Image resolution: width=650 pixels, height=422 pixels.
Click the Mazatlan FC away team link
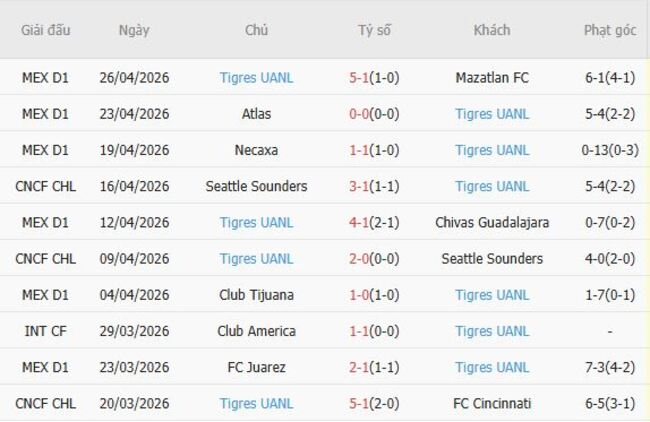coord(491,77)
